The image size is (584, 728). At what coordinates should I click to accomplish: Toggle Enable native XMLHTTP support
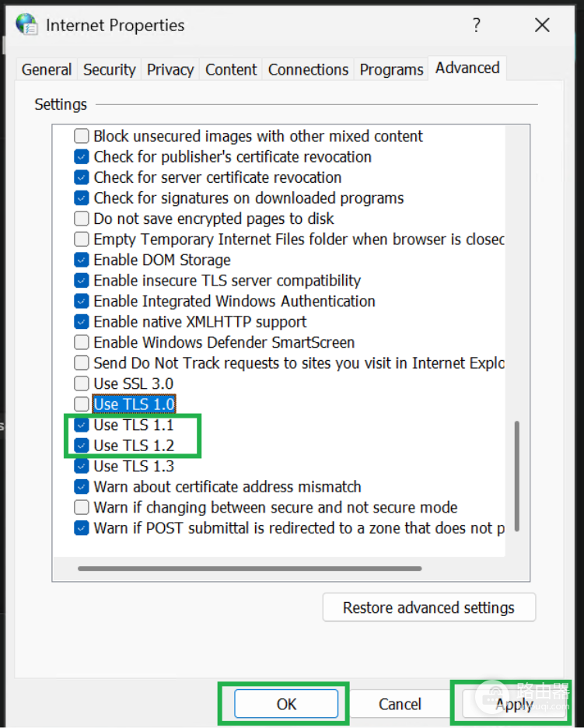pos(81,322)
